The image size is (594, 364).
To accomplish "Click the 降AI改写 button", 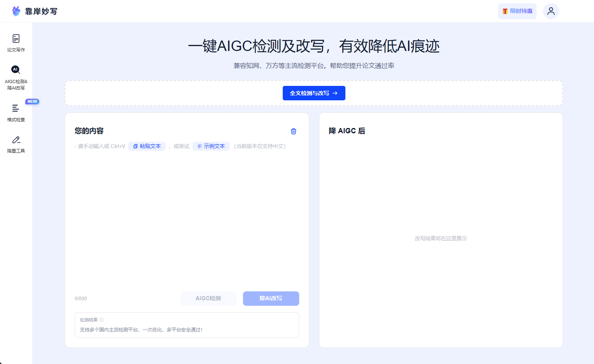I will [271, 298].
